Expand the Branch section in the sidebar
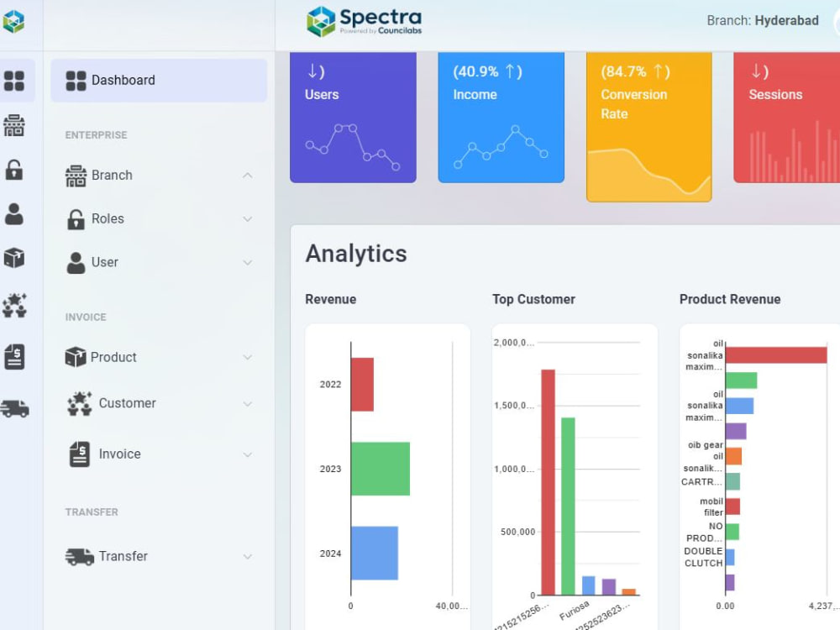Screen dimensions: 840x630 tap(247, 175)
